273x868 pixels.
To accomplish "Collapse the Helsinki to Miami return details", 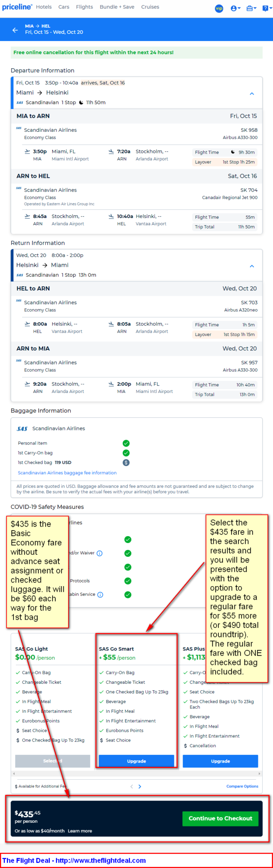I will point(252,266).
